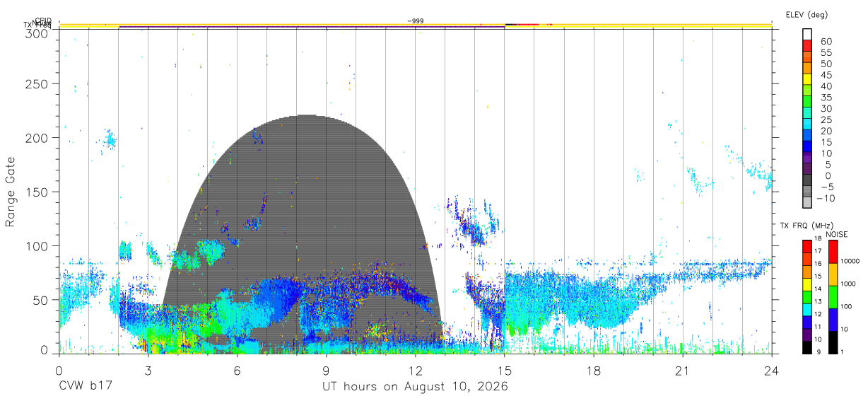Click the 18 tick on the UT hours axis

(593, 370)
